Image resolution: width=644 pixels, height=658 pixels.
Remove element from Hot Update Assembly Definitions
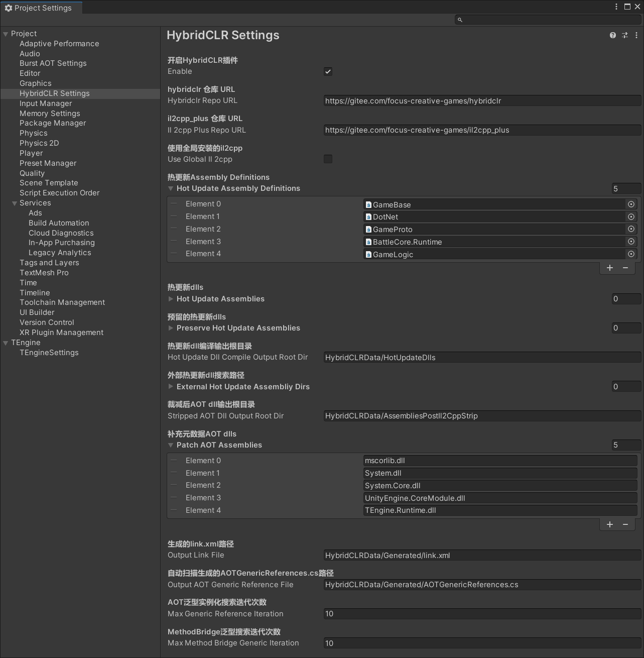click(x=625, y=268)
